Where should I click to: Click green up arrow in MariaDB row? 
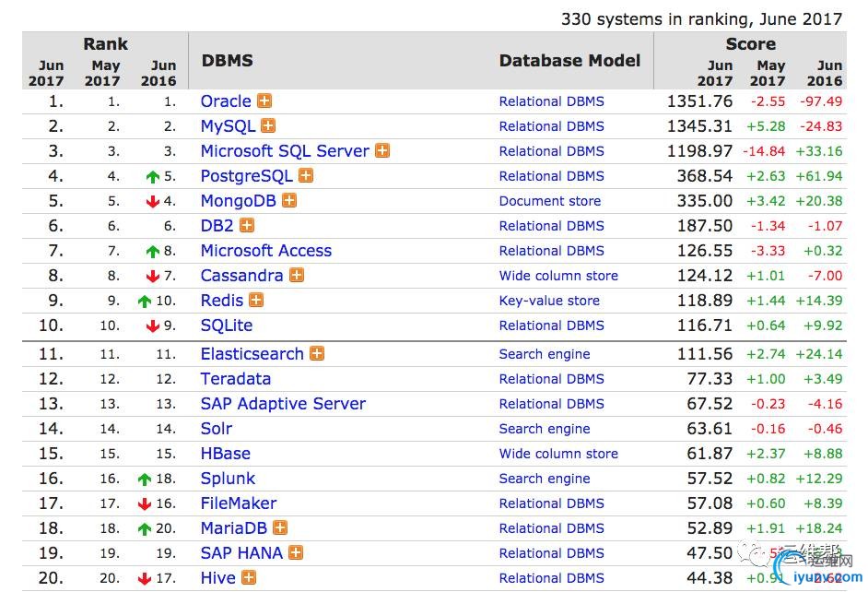145,529
